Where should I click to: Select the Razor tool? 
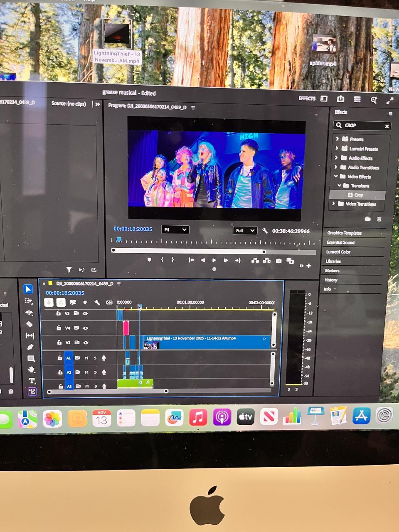pos(30,324)
